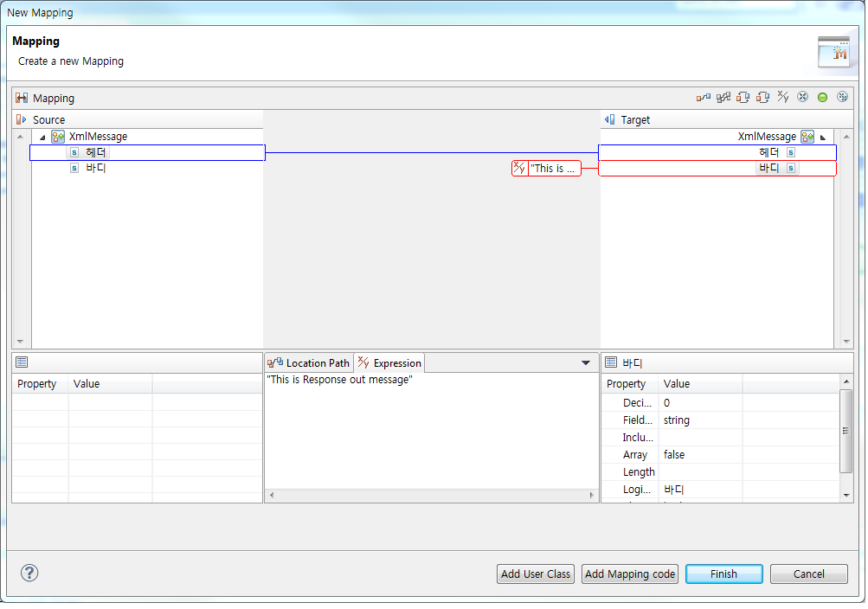Click the Target panel header icon
Image resolution: width=868 pixels, height=609 pixels.
coord(608,119)
